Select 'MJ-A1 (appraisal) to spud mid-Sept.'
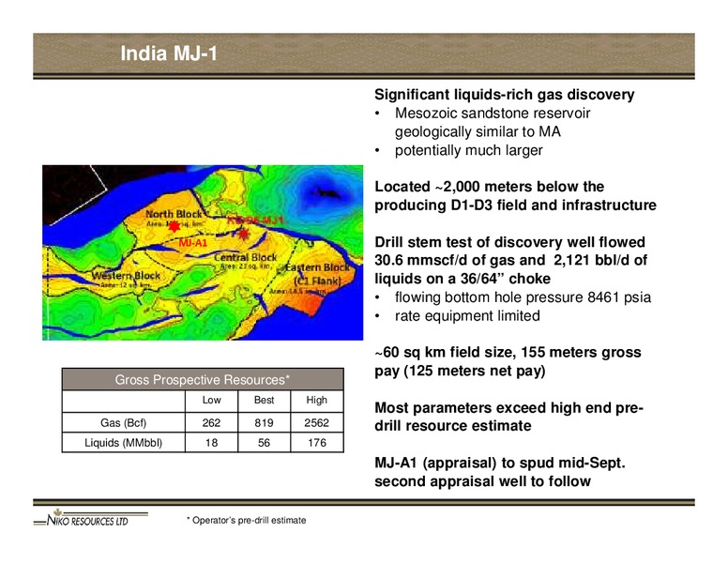Screen dimensions: 728x563 [x=500, y=464]
